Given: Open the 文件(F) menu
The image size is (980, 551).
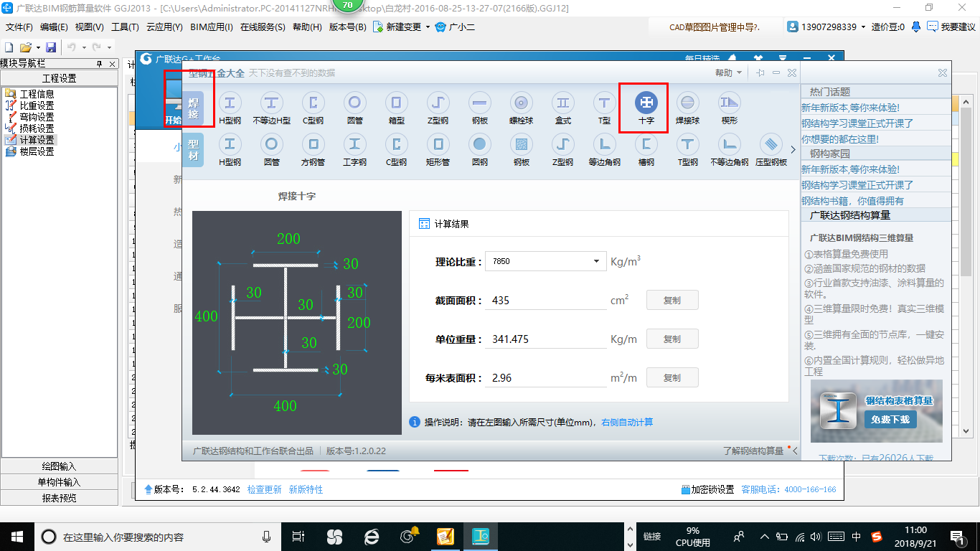Looking at the screenshot, I should 19,27.
